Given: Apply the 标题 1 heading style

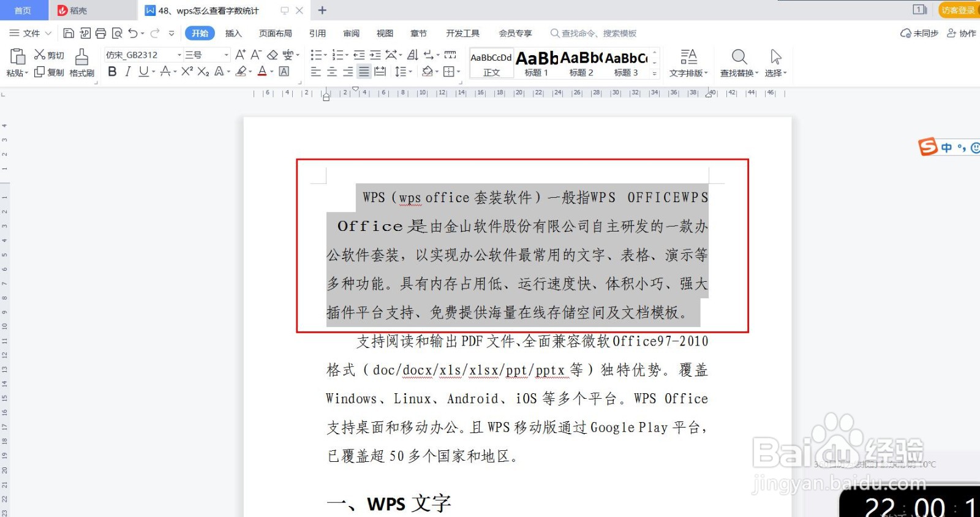Looking at the screenshot, I should [x=537, y=63].
